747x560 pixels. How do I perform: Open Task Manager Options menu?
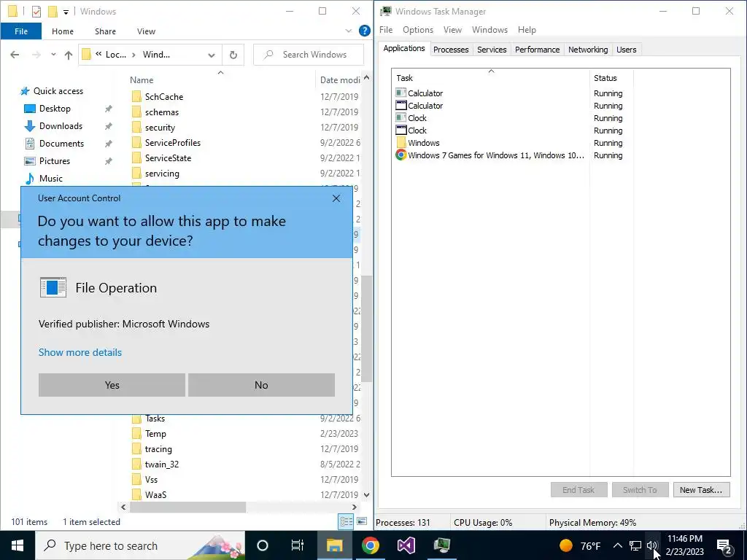pos(418,29)
